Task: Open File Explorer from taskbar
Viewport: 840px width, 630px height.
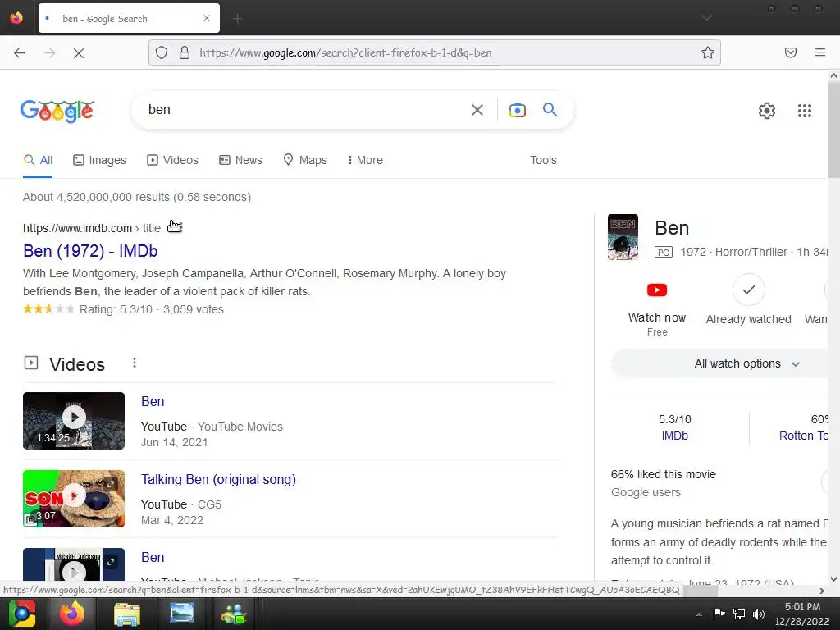Action: coord(127,614)
